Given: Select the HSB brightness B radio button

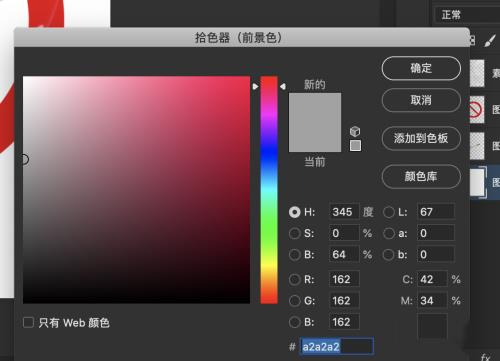Looking at the screenshot, I should point(295,255).
